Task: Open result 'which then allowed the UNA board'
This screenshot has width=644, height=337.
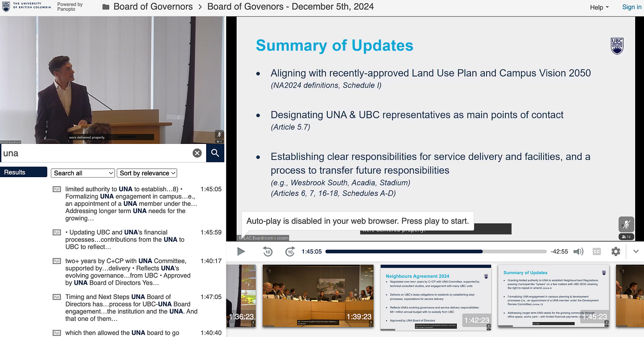Action: [122, 333]
